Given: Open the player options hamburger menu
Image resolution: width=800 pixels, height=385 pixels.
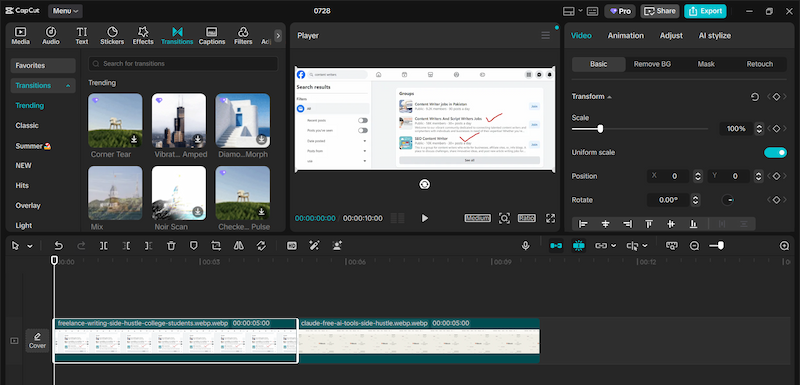Looking at the screenshot, I should pyautogui.click(x=545, y=36).
